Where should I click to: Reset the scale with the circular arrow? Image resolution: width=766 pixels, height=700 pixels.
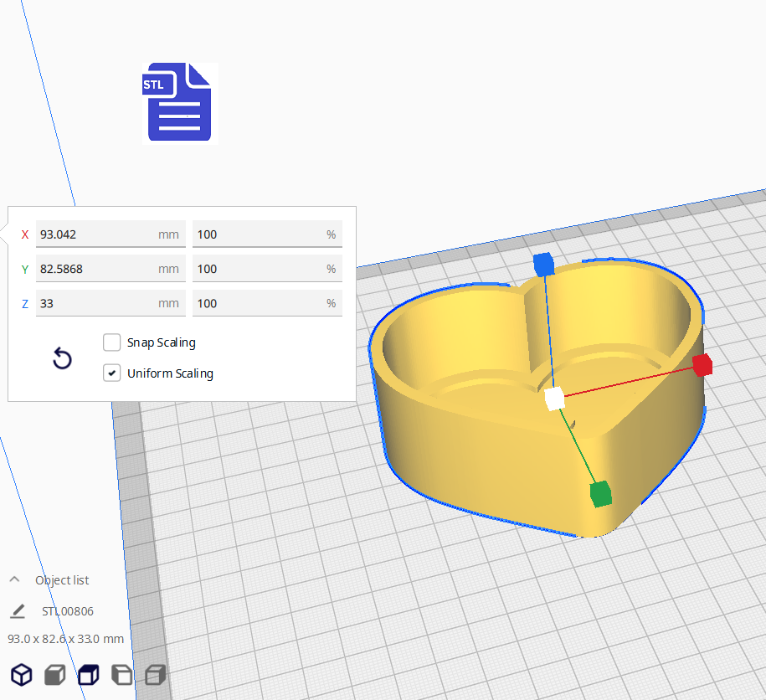(62, 359)
